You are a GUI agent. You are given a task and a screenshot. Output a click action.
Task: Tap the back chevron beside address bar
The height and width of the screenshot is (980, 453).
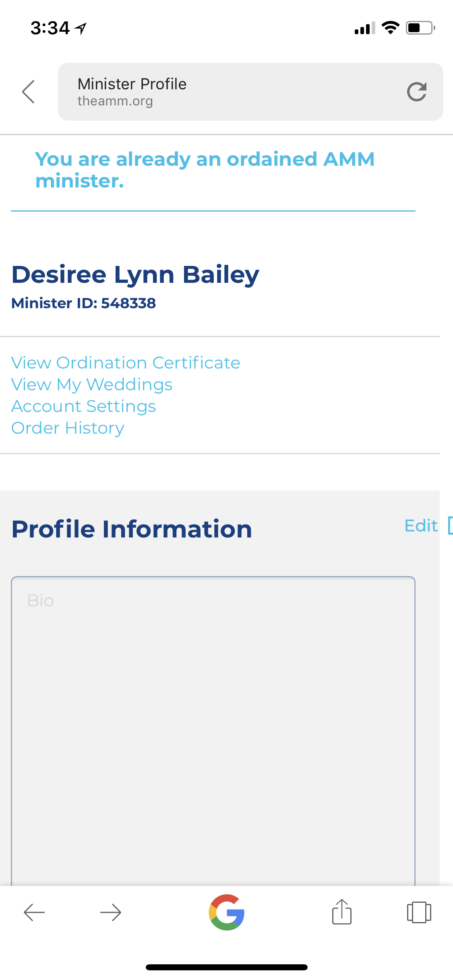tap(29, 92)
